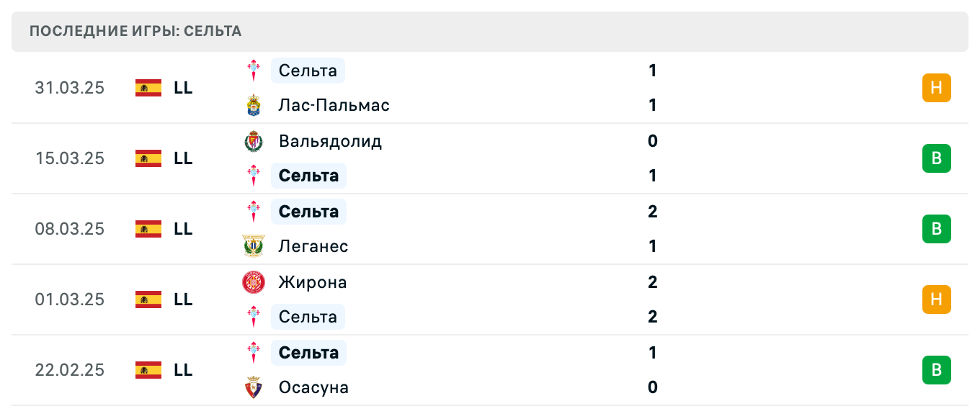Expand the LL league filter for 08.03.25
The height and width of the screenshot is (419, 980).
click(x=184, y=229)
